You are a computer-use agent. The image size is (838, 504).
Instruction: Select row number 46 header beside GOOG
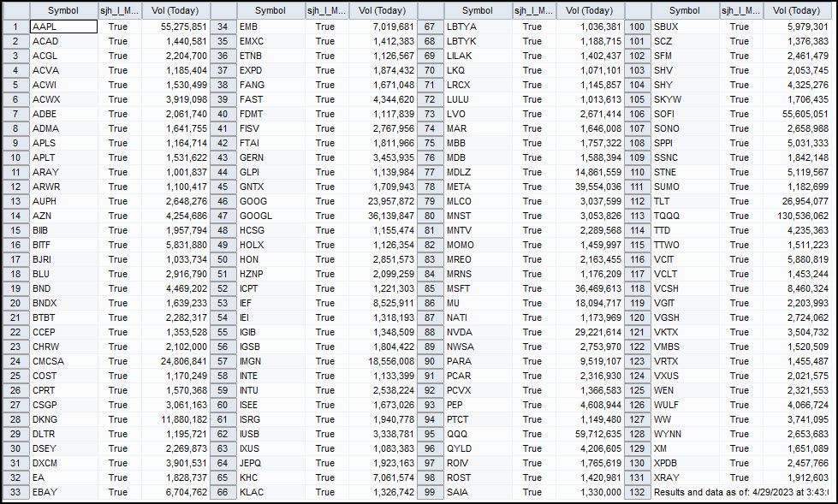(x=223, y=201)
